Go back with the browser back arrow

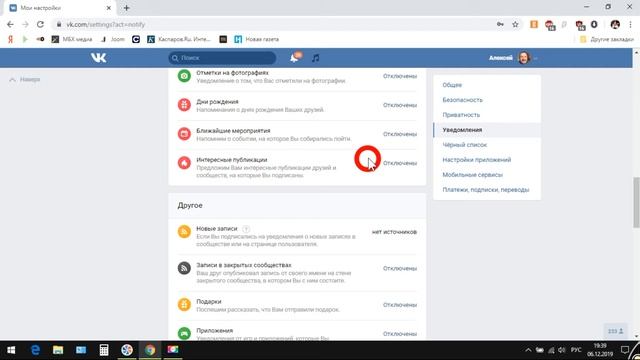click(x=10, y=24)
